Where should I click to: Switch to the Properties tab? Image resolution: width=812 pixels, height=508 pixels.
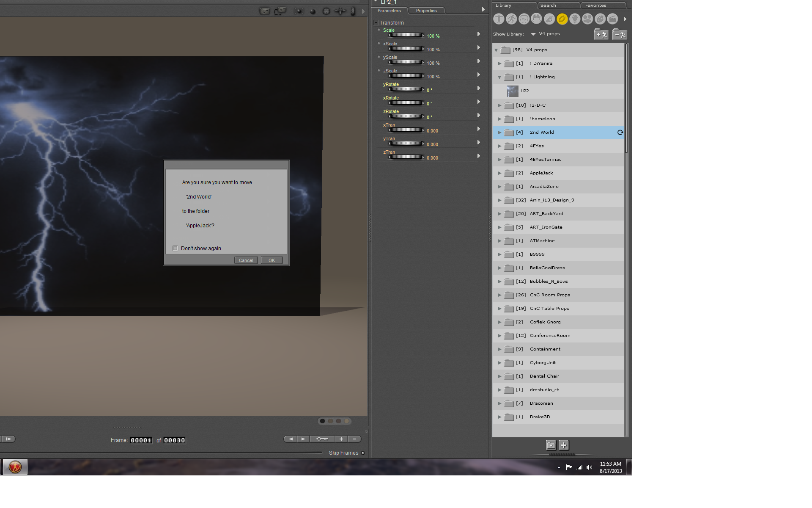tap(426, 11)
